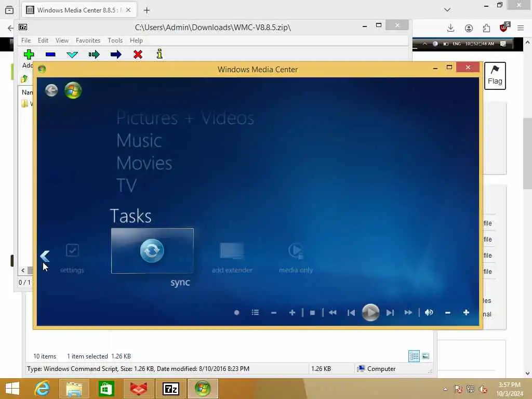
Task: Click the red X Delete icon in 7-Zip
Action: [138, 54]
